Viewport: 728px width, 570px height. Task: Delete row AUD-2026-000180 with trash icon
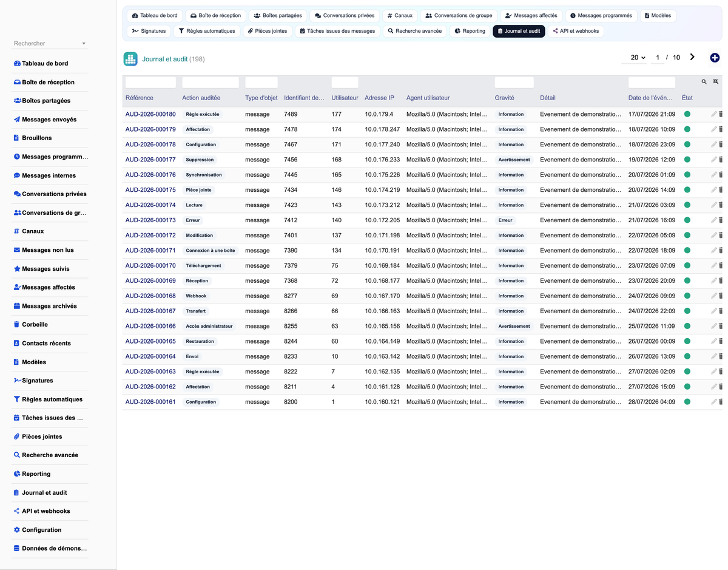[721, 114]
